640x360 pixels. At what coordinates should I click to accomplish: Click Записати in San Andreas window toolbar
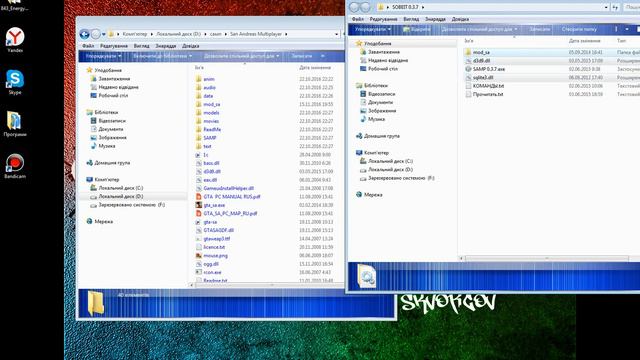(x=302, y=56)
